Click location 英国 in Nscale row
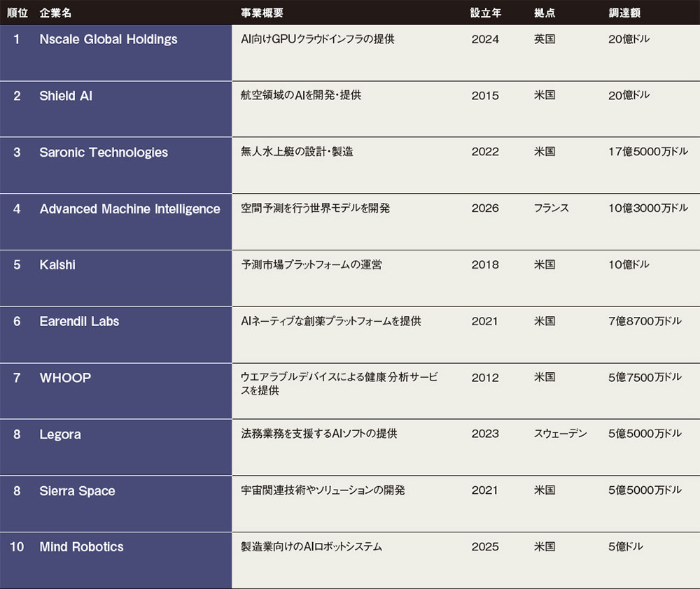 point(545,39)
